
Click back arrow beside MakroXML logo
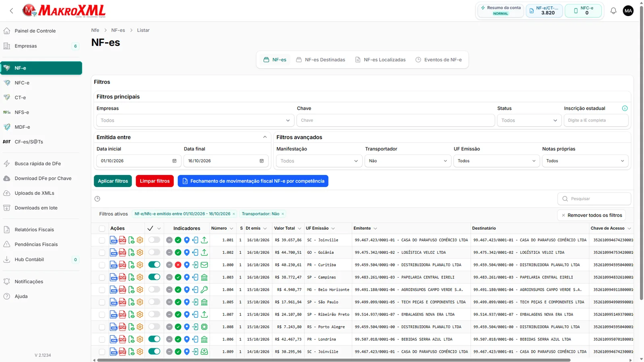pos(12,11)
